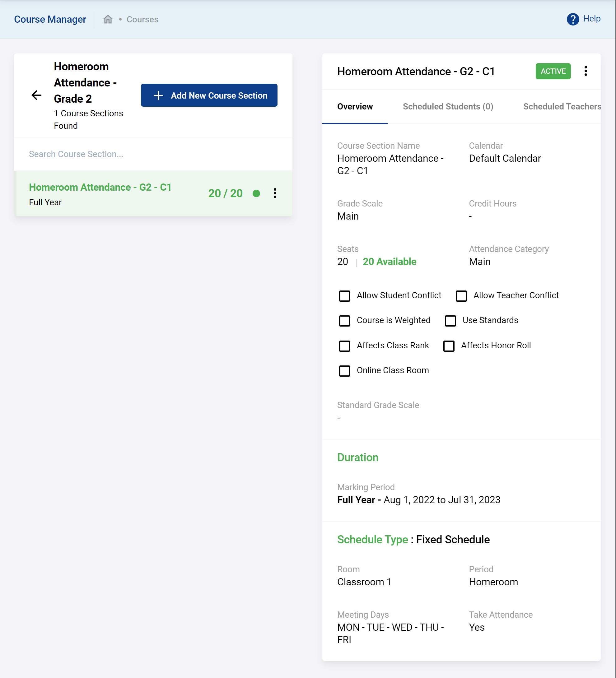Check Affects Class Rank option
The width and height of the screenshot is (616, 678).
pyautogui.click(x=344, y=346)
